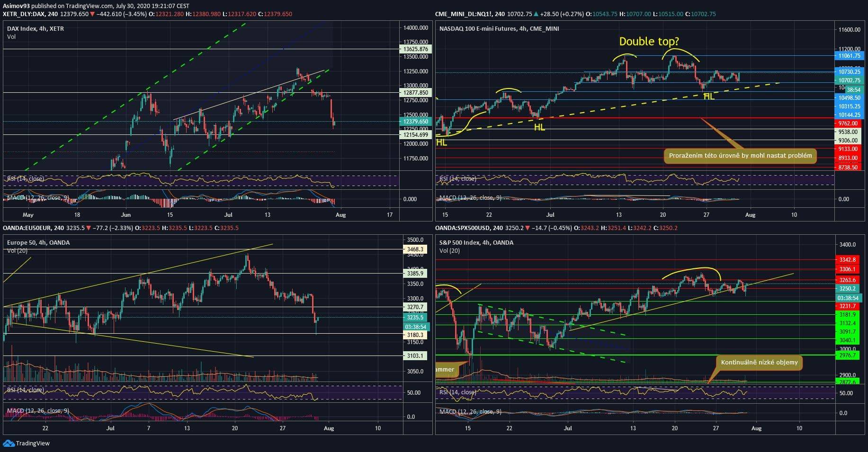Screen dimensions: 868x452
Task: Click the 'Double top?' annotation
Action: 649,42
